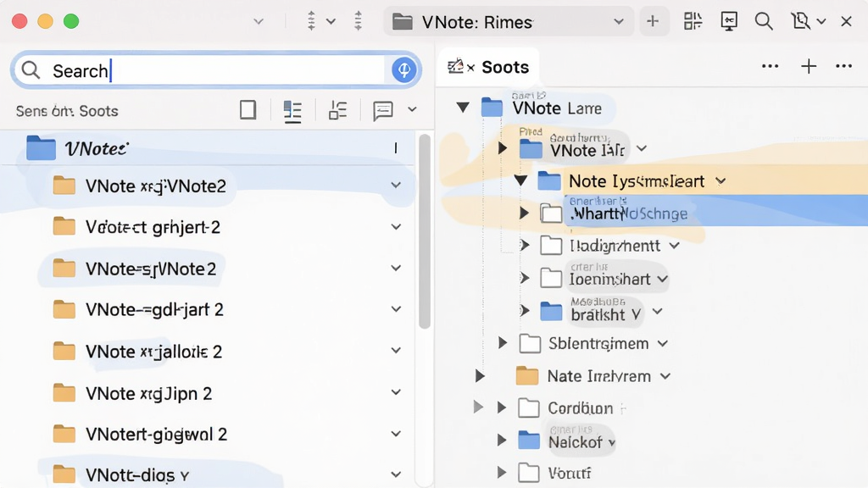868x488 pixels.
Task: Expand the Vorutf node triangle
Action: [502, 473]
